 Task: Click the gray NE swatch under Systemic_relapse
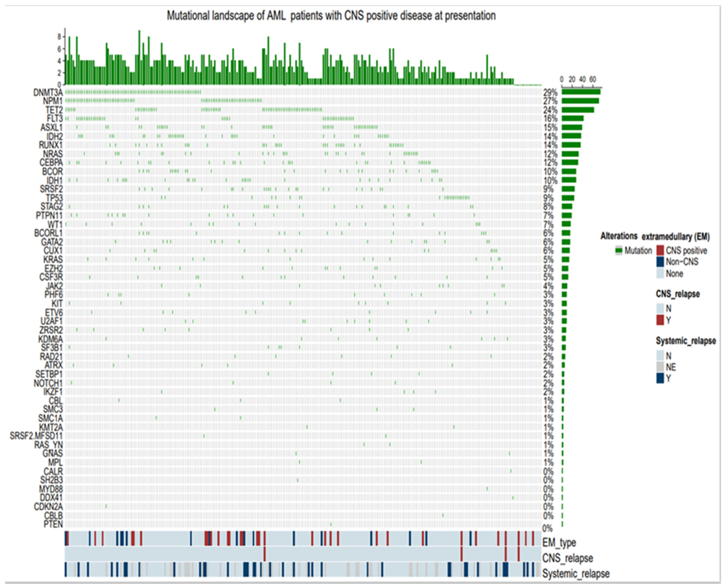[660, 367]
